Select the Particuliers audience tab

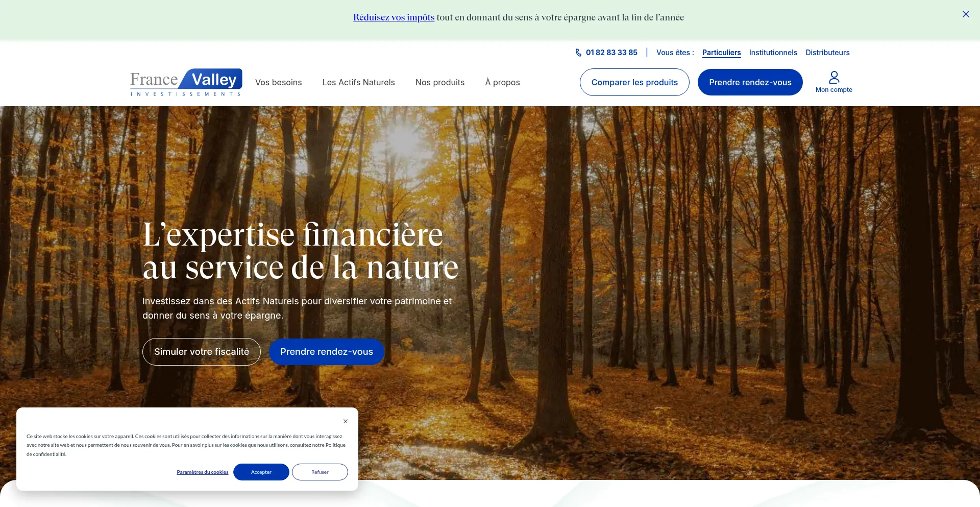(x=721, y=53)
